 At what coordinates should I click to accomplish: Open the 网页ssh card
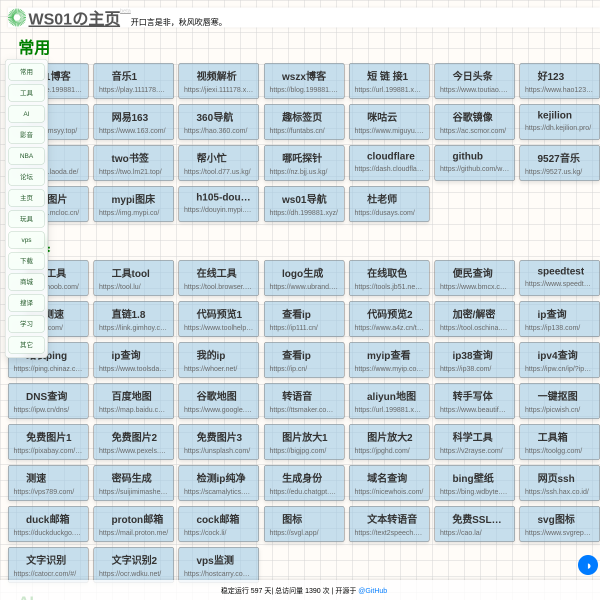point(559,483)
